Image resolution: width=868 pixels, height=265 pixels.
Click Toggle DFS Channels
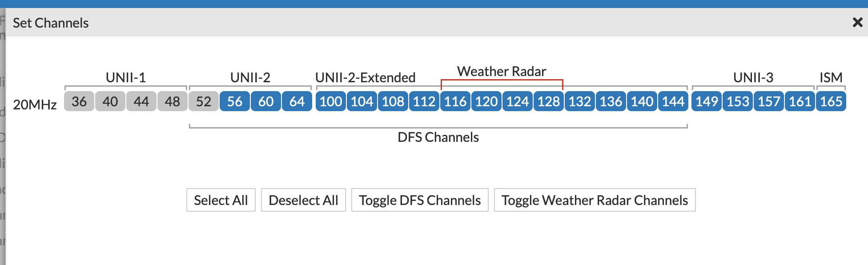[x=420, y=200]
